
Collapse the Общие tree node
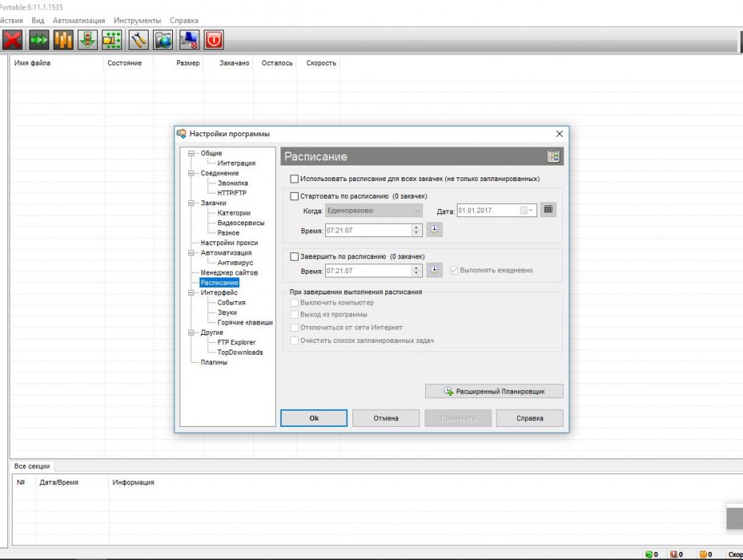(191, 153)
